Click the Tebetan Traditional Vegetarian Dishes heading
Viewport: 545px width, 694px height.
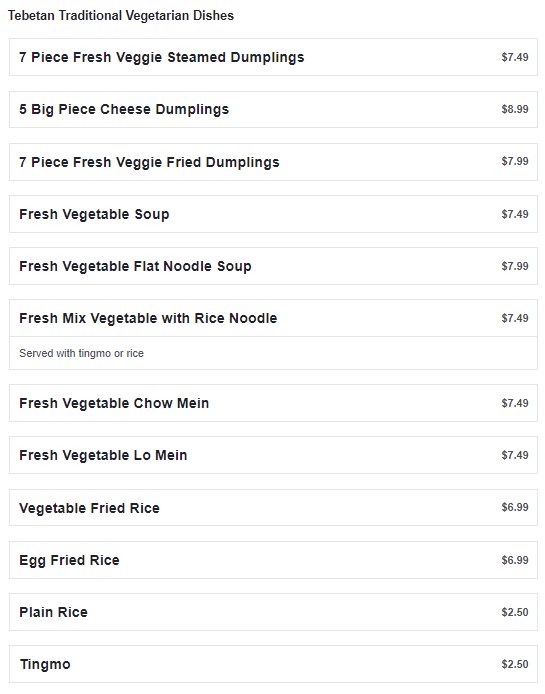121,15
